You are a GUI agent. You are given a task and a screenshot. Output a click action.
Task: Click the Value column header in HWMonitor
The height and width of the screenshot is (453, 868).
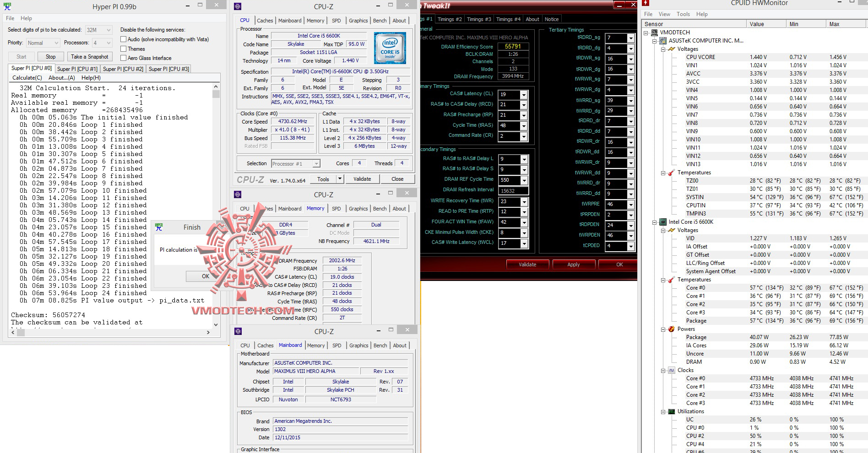[765, 24]
